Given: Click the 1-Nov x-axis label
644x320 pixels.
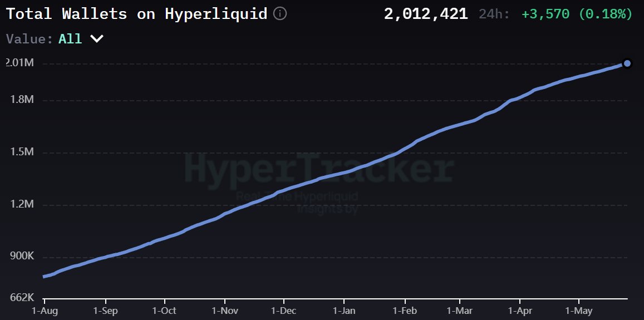Looking at the screenshot, I should 225,311.
